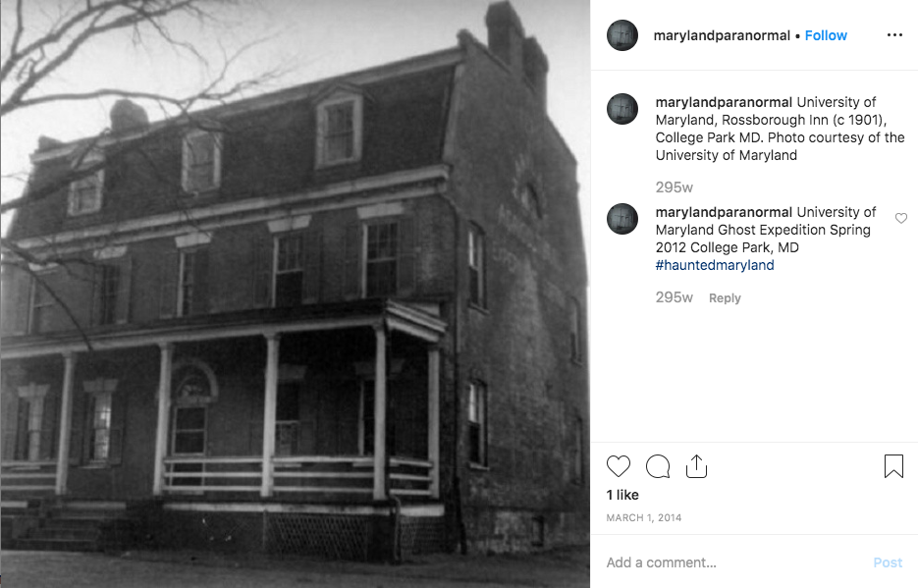Follow the marylandparanormal account

tap(826, 35)
